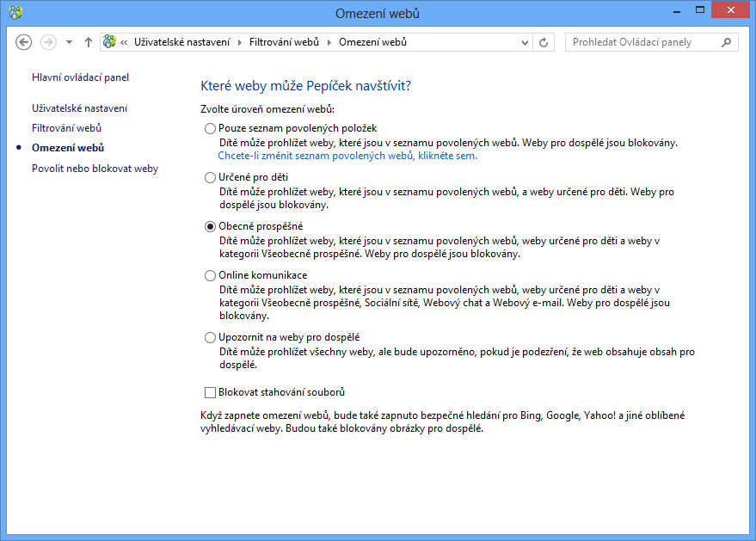Open 'Hlavní ovládací panel' link

80,77
